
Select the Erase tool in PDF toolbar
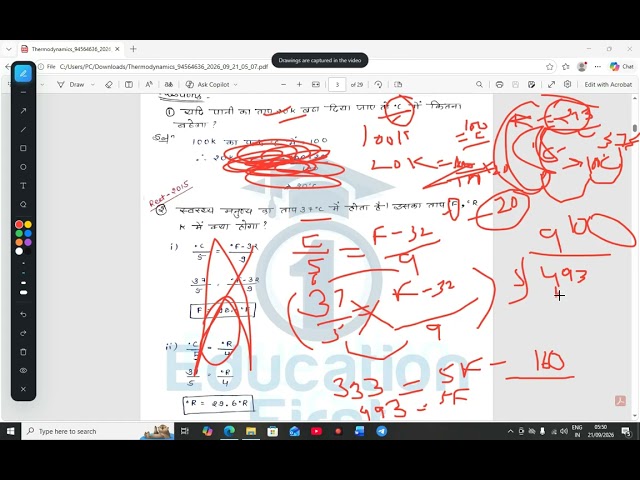[x=109, y=84]
